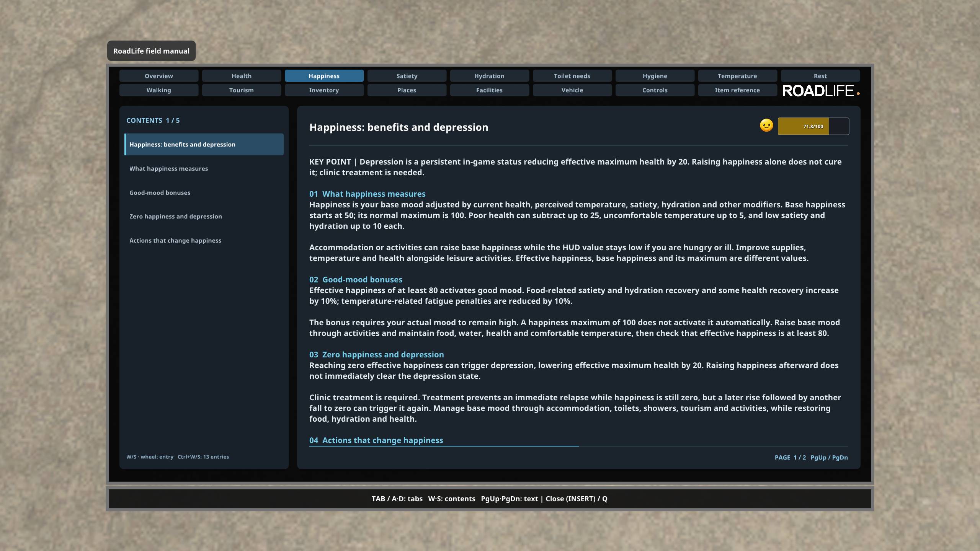980x551 pixels.
Task: Switch to the Health tab
Action: click(x=242, y=76)
